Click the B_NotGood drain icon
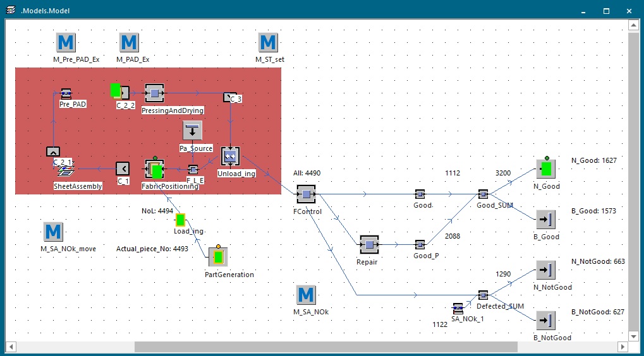Image resolution: width=644 pixels, height=356 pixels. click(x=546, y=321)
